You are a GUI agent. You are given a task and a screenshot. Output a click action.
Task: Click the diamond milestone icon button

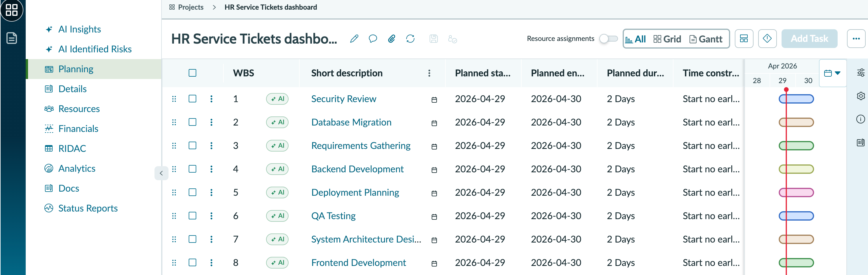tap(767, 38)
